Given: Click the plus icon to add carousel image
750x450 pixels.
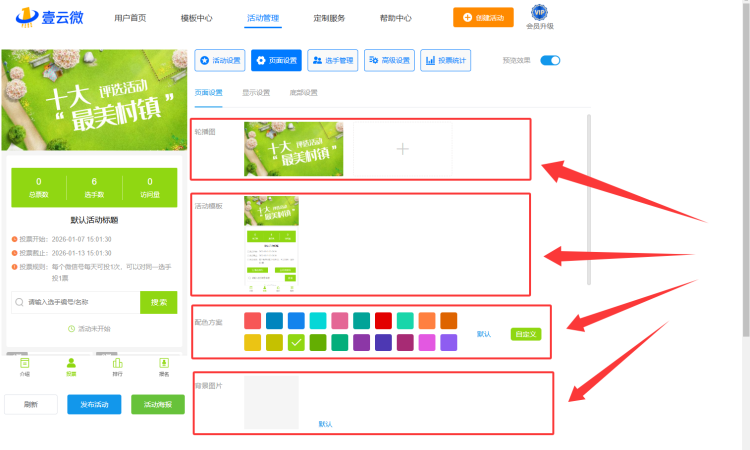Looking at the screenshot, I should 402,149.
